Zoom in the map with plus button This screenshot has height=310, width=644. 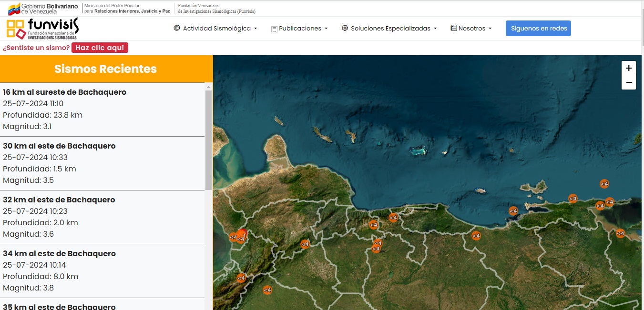tap(629, 68)
